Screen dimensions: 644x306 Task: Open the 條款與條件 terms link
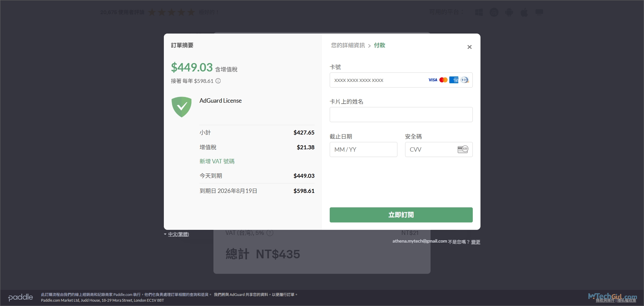click(605, 301)
